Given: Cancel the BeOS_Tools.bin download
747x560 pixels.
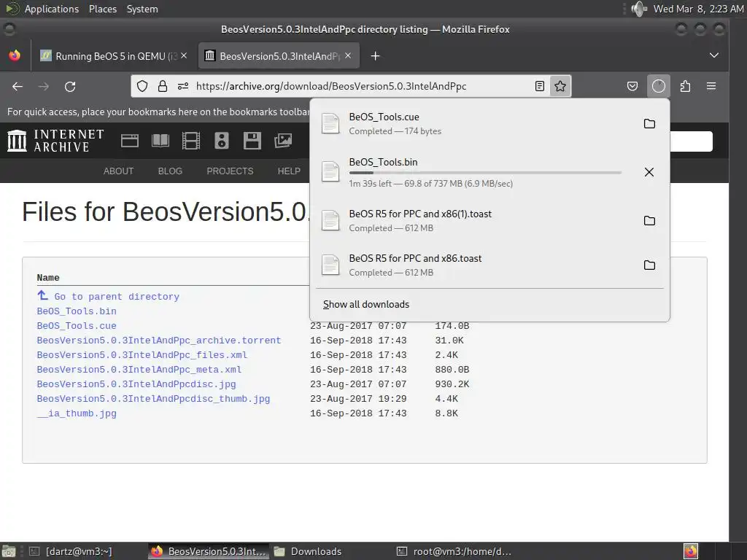Looking at the screenshot, I should click(x=649, y=172).
